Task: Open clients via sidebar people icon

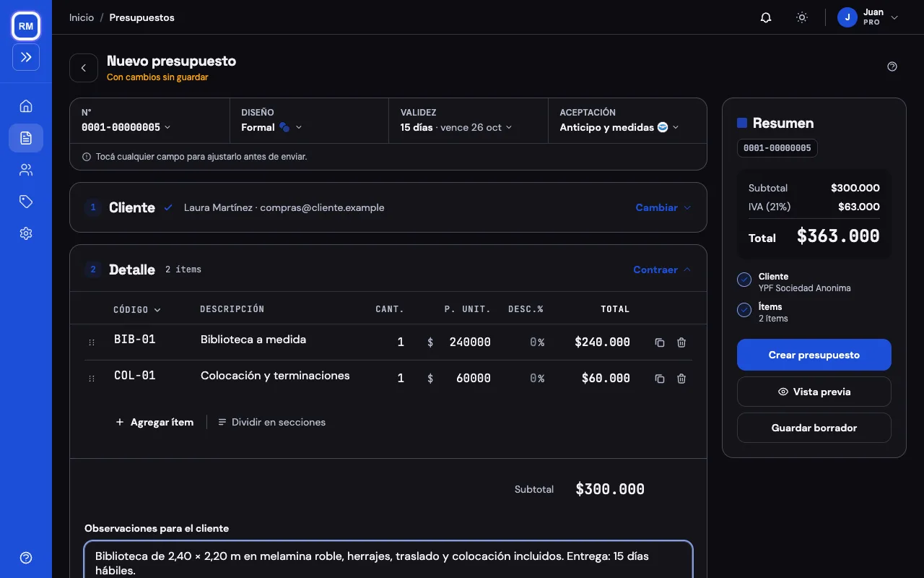Action: point(26,170)
